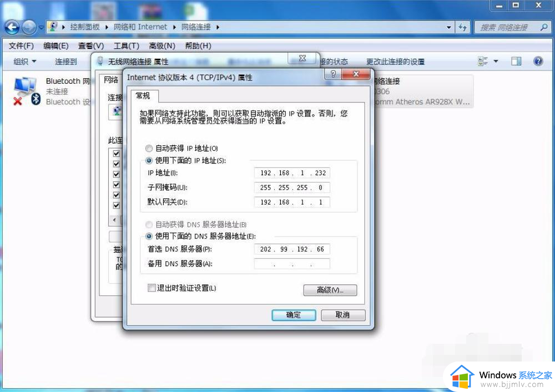Go back with the Explorer back arrow
This screenshot has width=555, height=392.
coord(12,27)
